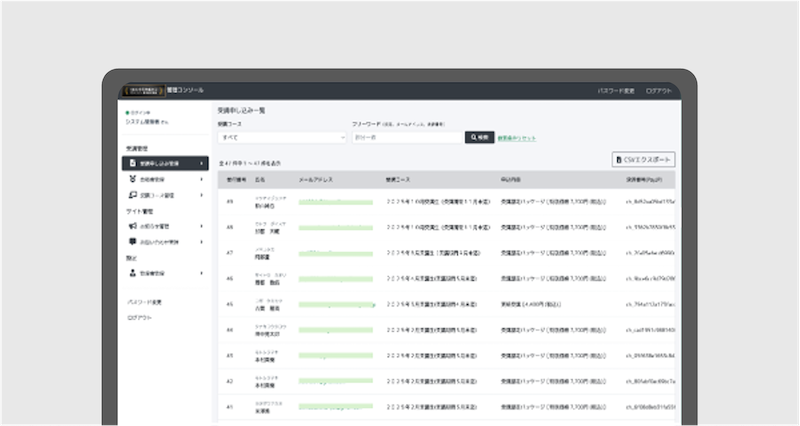Click application number 41 in the table

[x=230, y=407]
